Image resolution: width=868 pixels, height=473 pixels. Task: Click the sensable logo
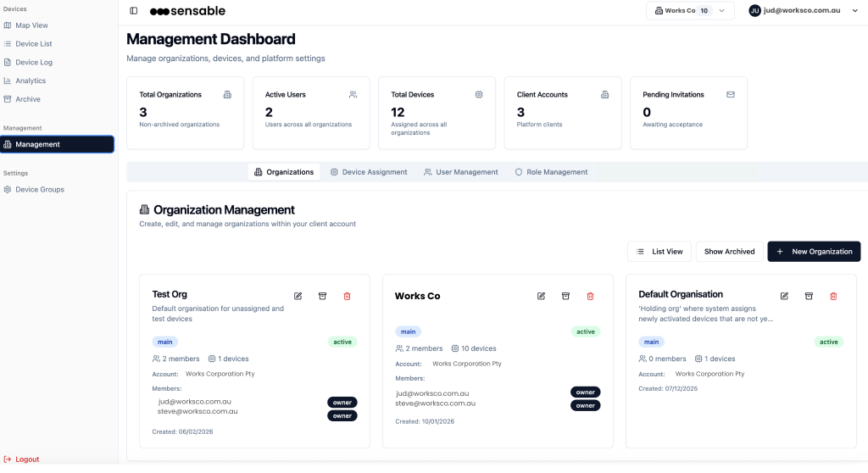pyautogui.click(x=187, y=11)
